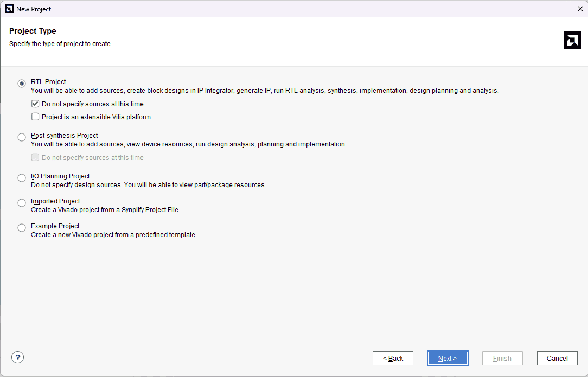The image size is (588, 377).
Task: Click the greyed-out Post-synthesis sources checkbox
Action: pos(35,157)
